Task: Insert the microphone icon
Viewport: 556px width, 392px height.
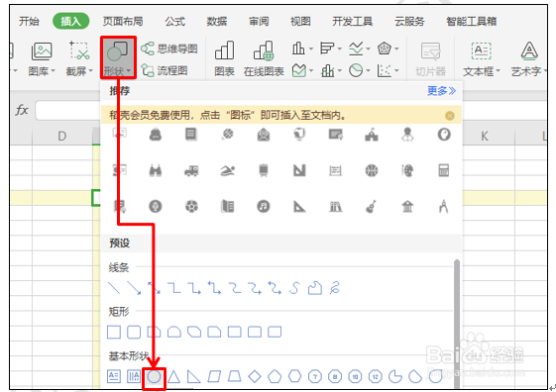Action: (156, 207)
